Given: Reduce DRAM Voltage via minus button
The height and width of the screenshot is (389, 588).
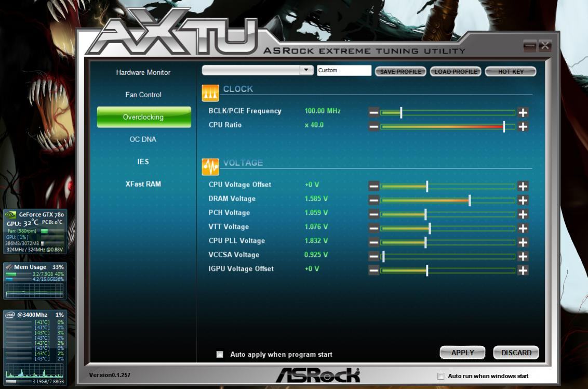Looking at the screenshot, I should [373, 200].
